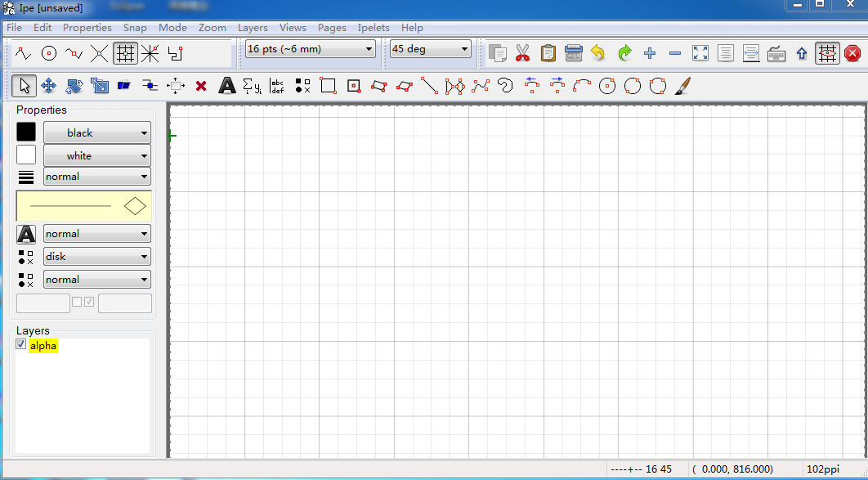868x480 pixels.
Task: Click the Delete shredder icon
Action: (574, 53)
